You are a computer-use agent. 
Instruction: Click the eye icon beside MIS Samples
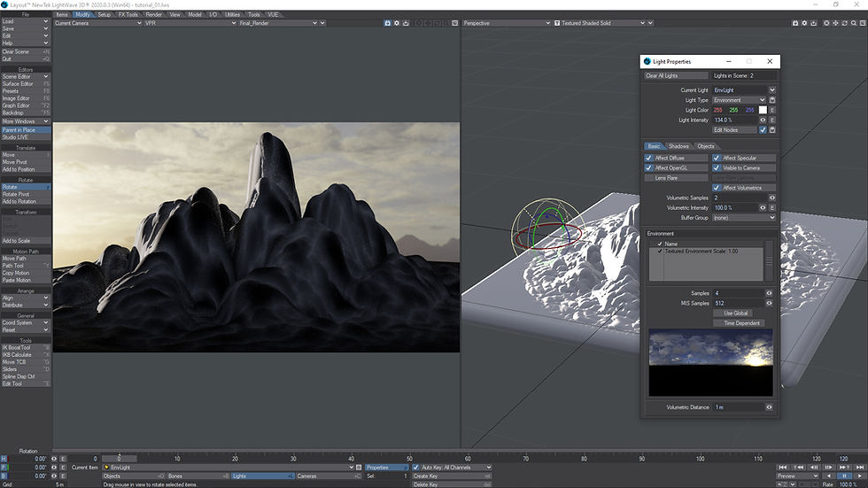(x=769, y=303)
